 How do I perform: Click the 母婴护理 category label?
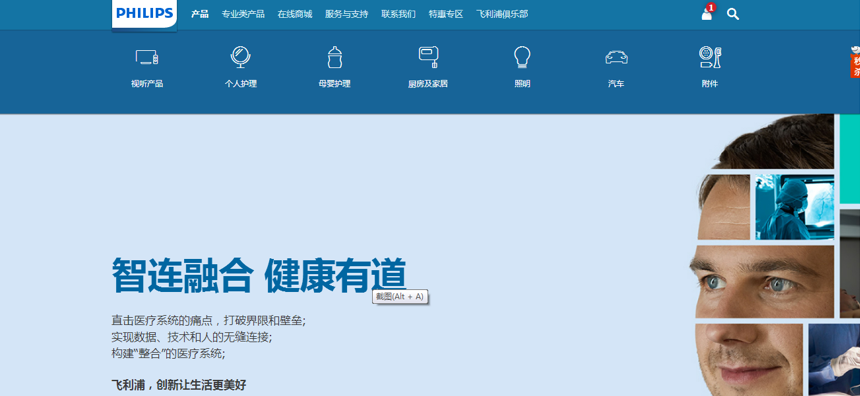pyautogui.click(x=335, y=84)
